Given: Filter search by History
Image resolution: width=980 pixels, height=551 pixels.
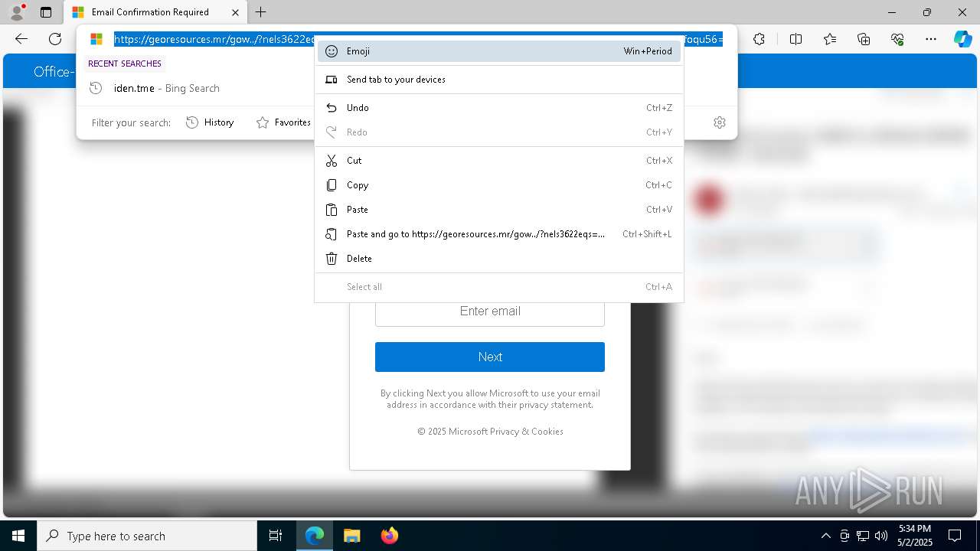Looking at the screenshot, I should pyautogui.click(x=211, y=122).
